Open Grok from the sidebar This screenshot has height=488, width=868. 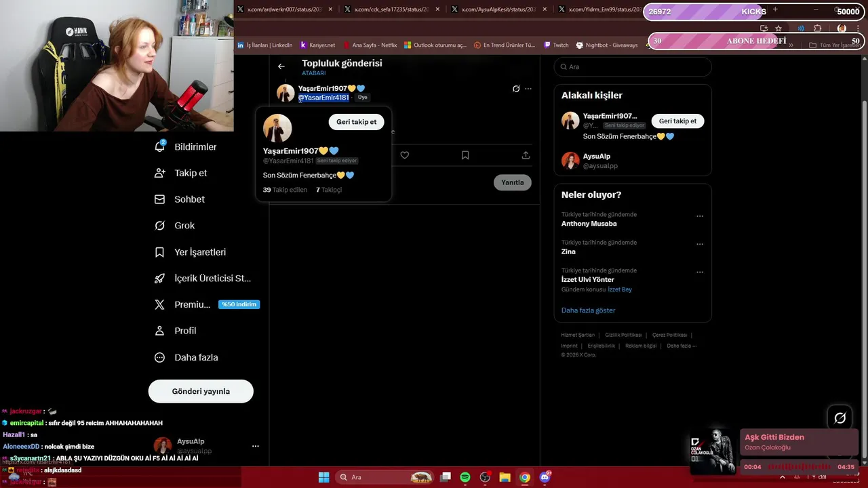[x=175, y=226]
